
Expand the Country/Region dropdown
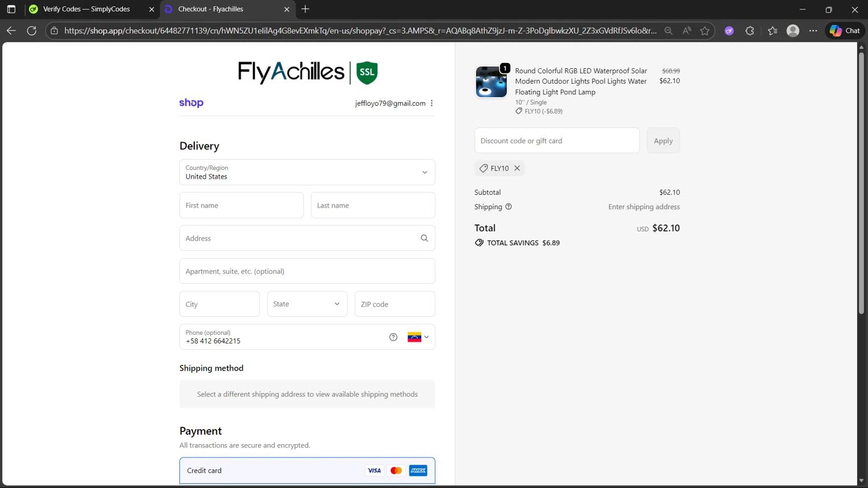pos(307,172)
